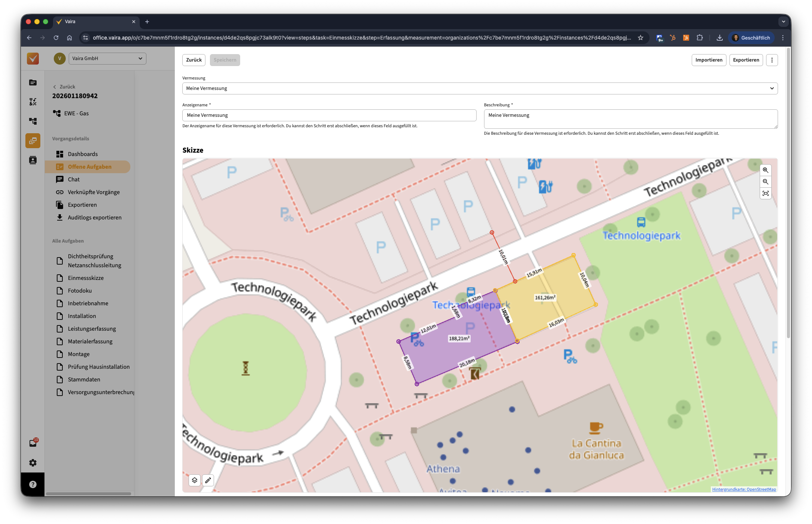
Task: Select Einmessskizze in the task list
Action: (86, 278)
